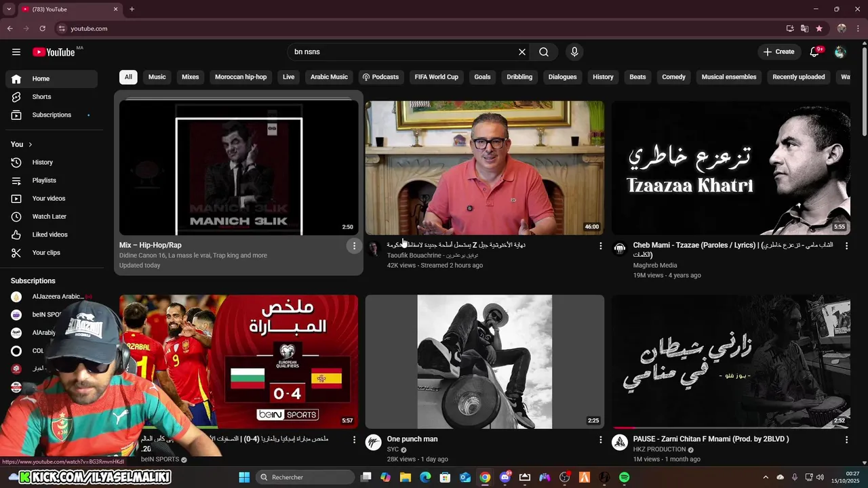Open Spotify from the taskbar
The height and width of the screenshot is (488, 868).
(624, 477)
